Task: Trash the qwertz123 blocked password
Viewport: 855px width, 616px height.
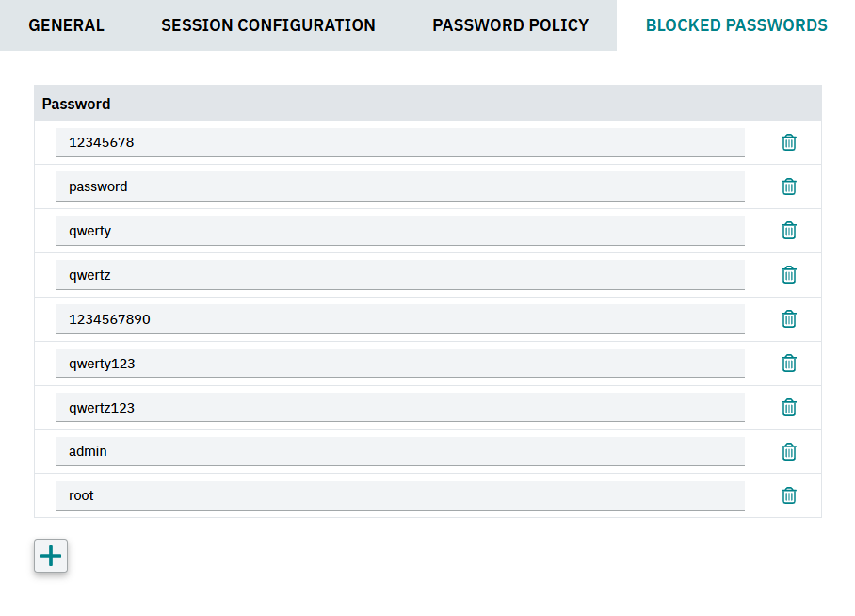Action: (789, 408)
